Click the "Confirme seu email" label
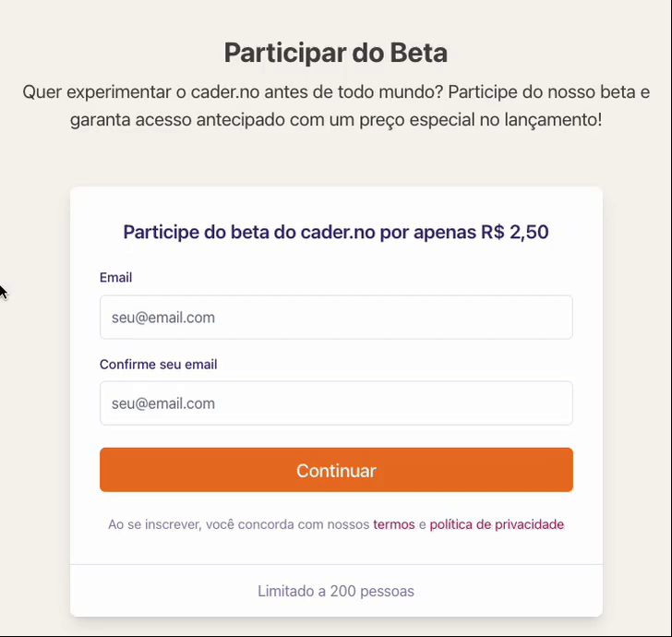672x637 pixels. click(x=158, y=365)
